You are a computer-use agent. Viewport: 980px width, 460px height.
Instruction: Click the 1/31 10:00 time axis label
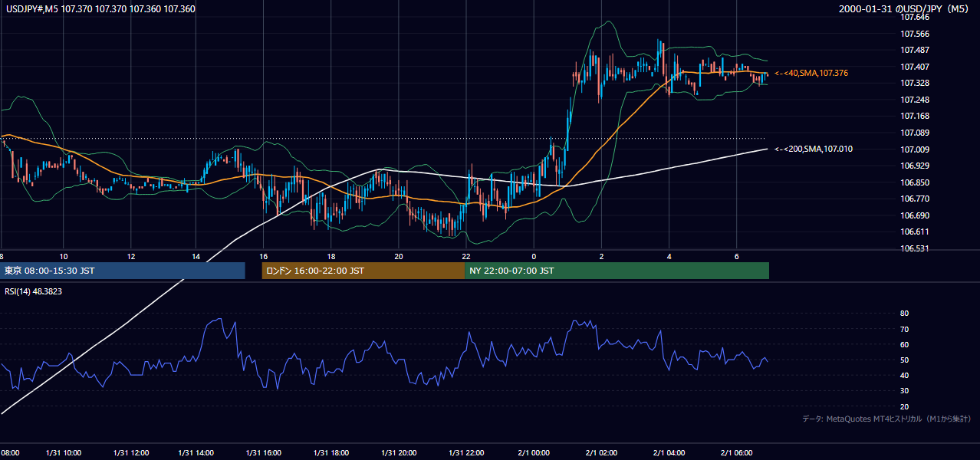[63, 452]
